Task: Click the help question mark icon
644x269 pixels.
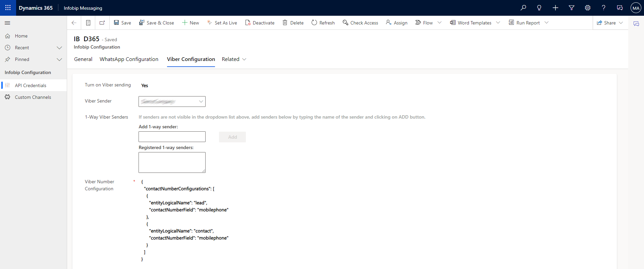Action: (604, 8)
